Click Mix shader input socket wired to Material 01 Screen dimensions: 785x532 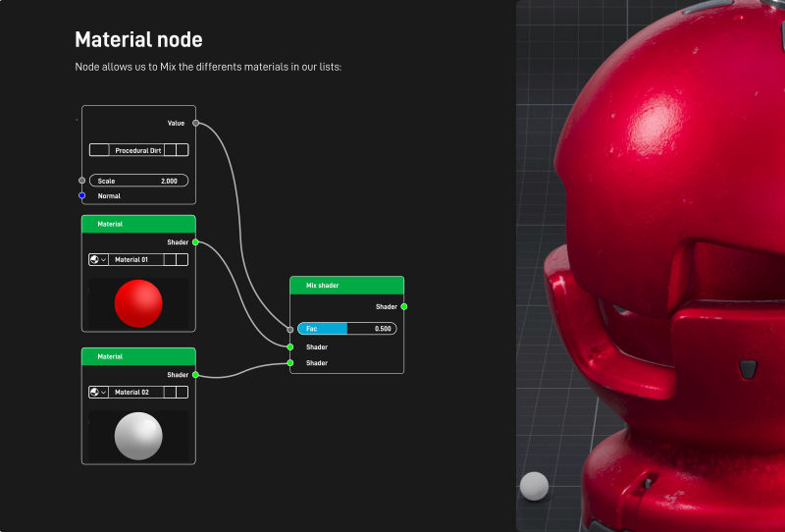(289, 346)
